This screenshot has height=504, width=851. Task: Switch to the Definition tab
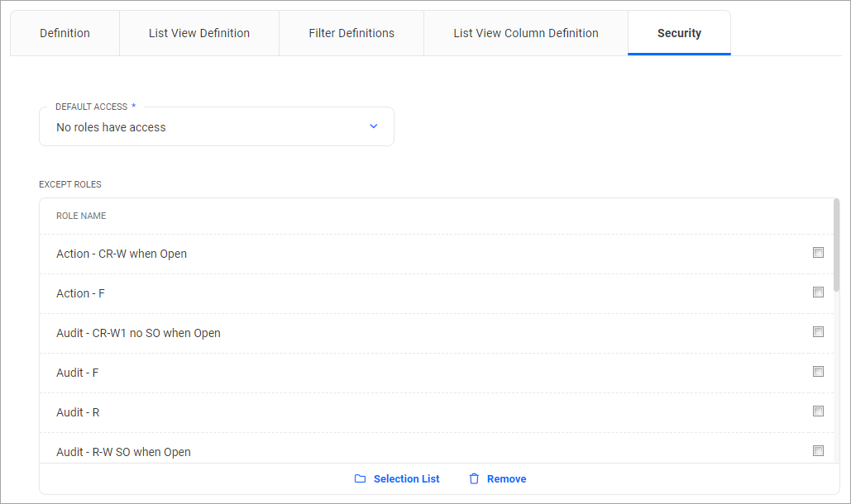tap(64, 33)
